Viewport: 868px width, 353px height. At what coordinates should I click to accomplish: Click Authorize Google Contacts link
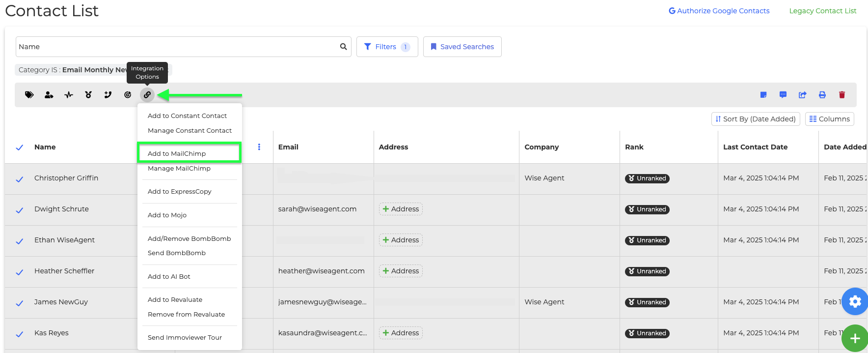(x=719, y=11)
